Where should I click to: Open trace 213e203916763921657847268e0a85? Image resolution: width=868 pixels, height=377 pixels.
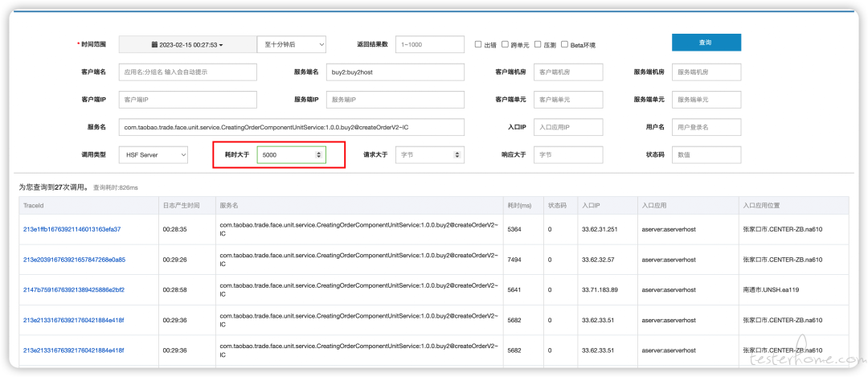74,260
